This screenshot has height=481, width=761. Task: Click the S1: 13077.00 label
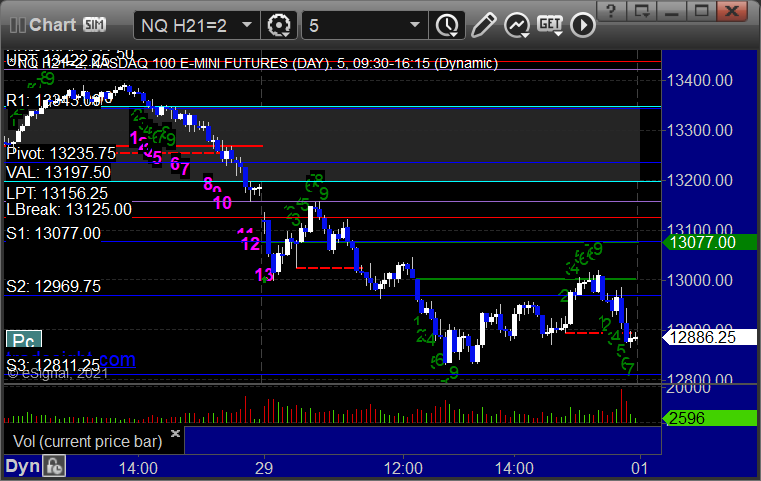[53, 233]
